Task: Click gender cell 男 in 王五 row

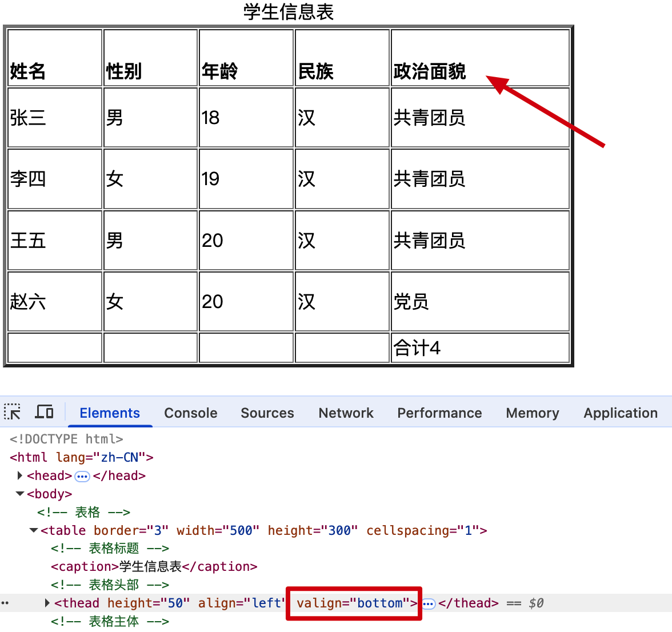Action: click(x=150, y=240)
